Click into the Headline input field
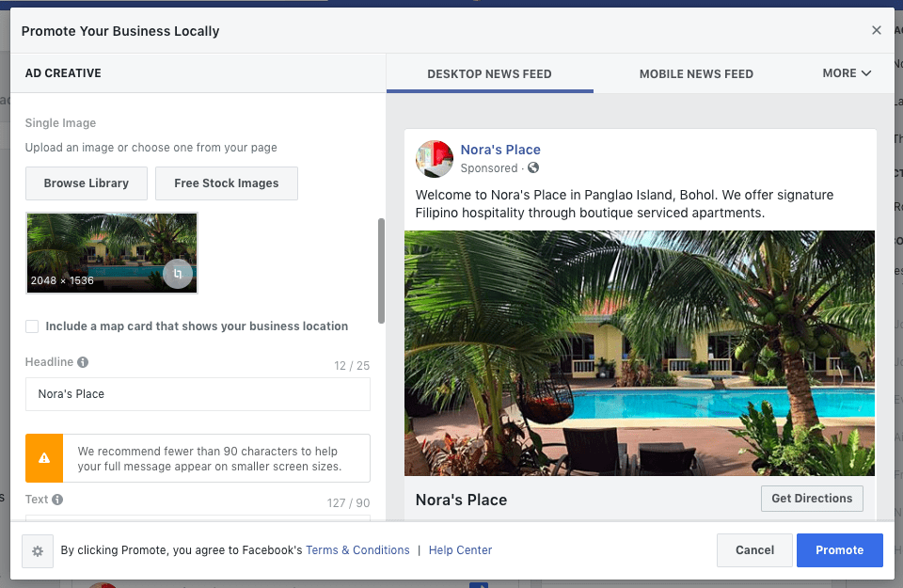 198,394
